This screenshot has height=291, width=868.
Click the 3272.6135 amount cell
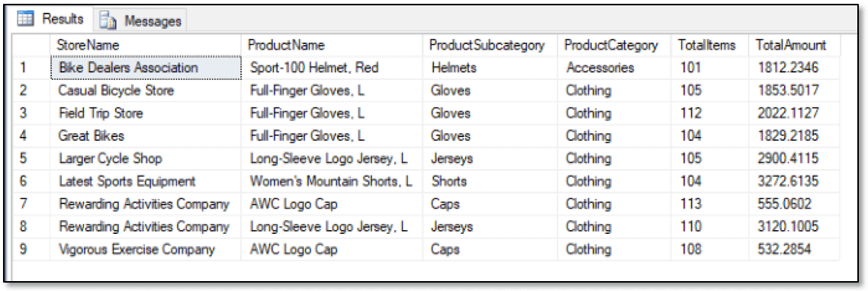click(x=794, y=181)
